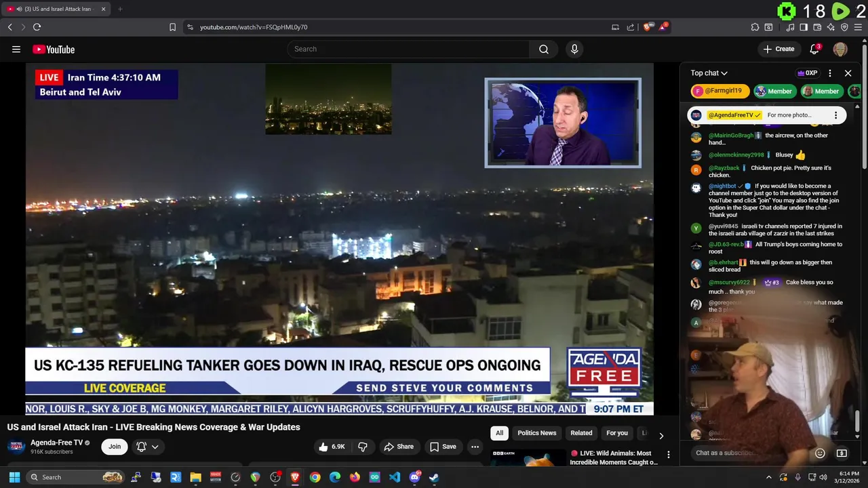The width and height of the screenshot is (868, 488).
Task: Open the Brave Shields lion icon
Action: pyautogui.click(x=648, y=27)
